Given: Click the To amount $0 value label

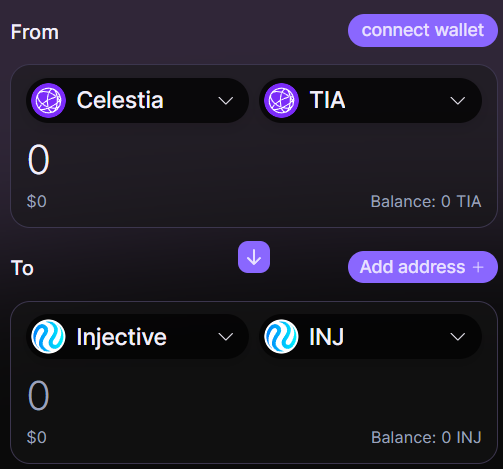Looking at the screenshot, I should tap(37, 437).
